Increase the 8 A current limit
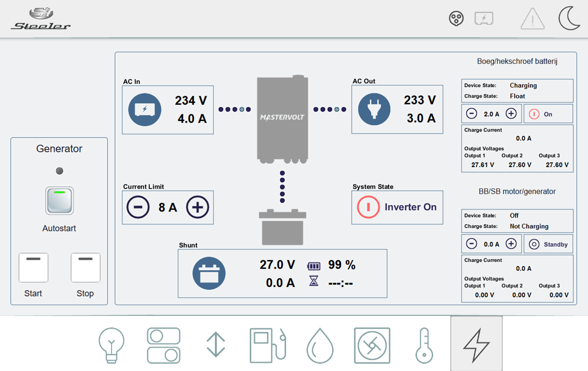Viewport: 588px width, 371px height. coord(198,207)
